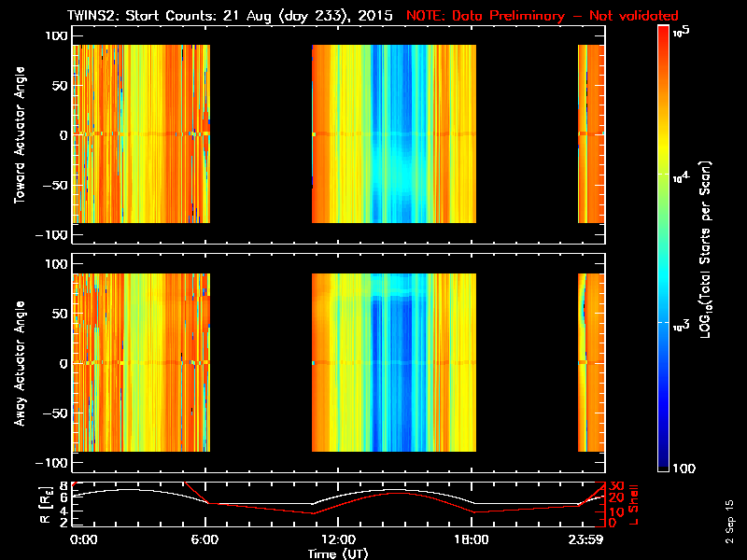Viewport: 747px width, 560px height.
Task: Click the rainbow colorbar on the right
Action: coord(664,248)
